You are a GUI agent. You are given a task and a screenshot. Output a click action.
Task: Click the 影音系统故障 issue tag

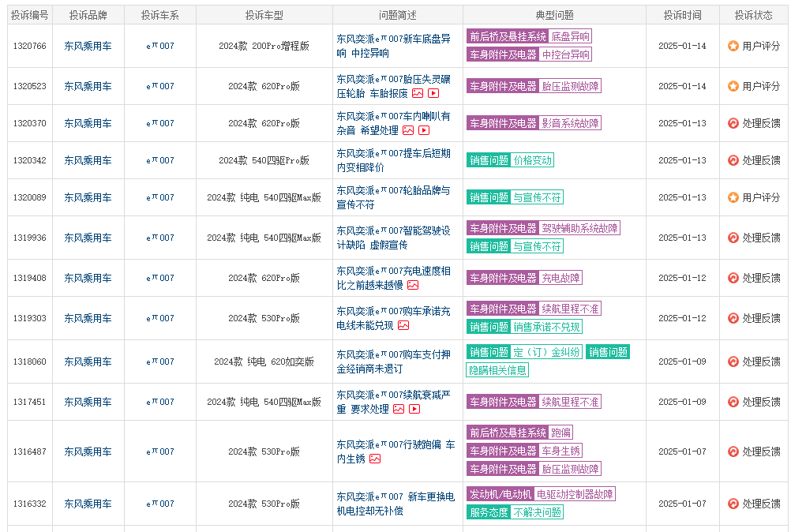[570, 123]
